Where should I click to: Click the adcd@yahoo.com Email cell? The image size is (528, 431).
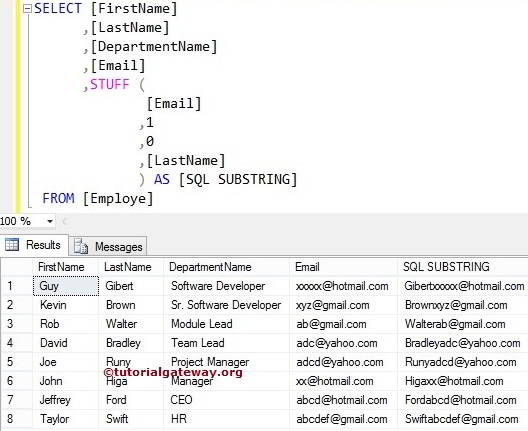(x=343, y=362)
